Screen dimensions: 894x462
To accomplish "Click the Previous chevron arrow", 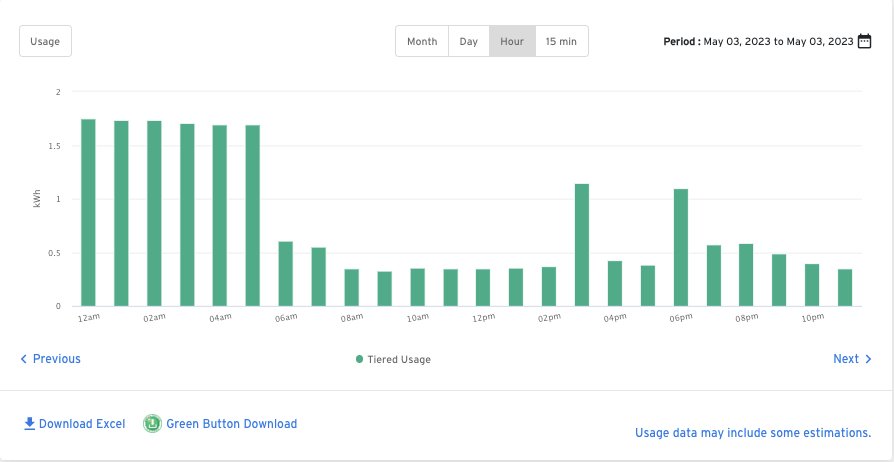I will (25, 359).
